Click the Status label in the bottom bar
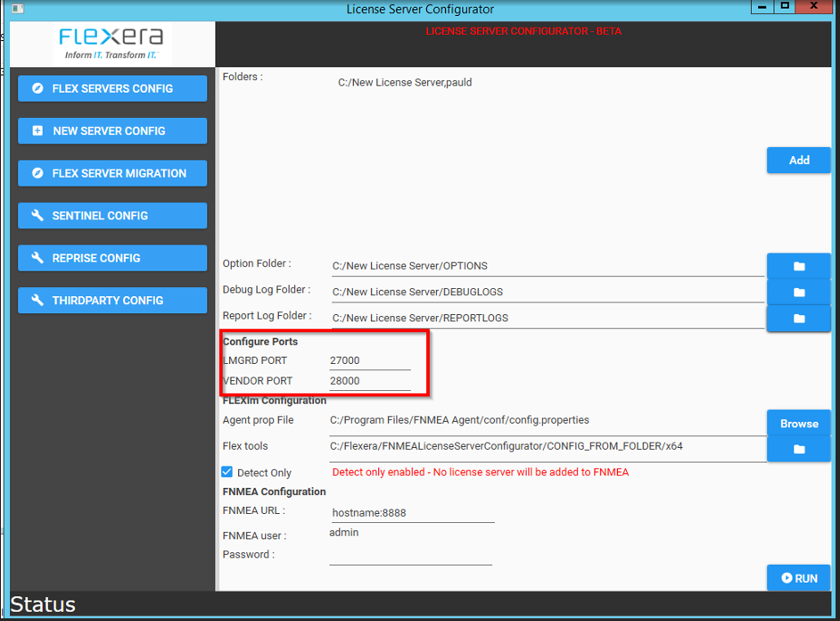The width and height of the screenshot is (840, 621). [43, 604]
